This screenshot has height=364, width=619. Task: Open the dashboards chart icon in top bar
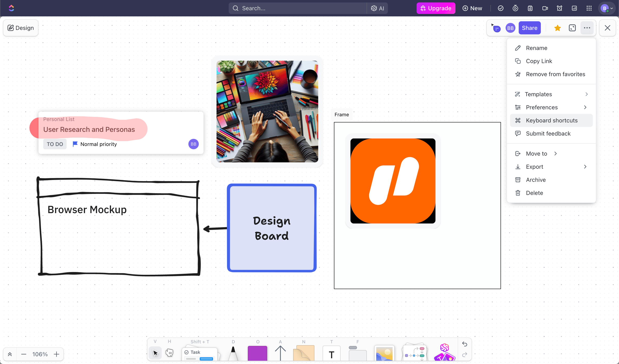[x=574, y=8]
